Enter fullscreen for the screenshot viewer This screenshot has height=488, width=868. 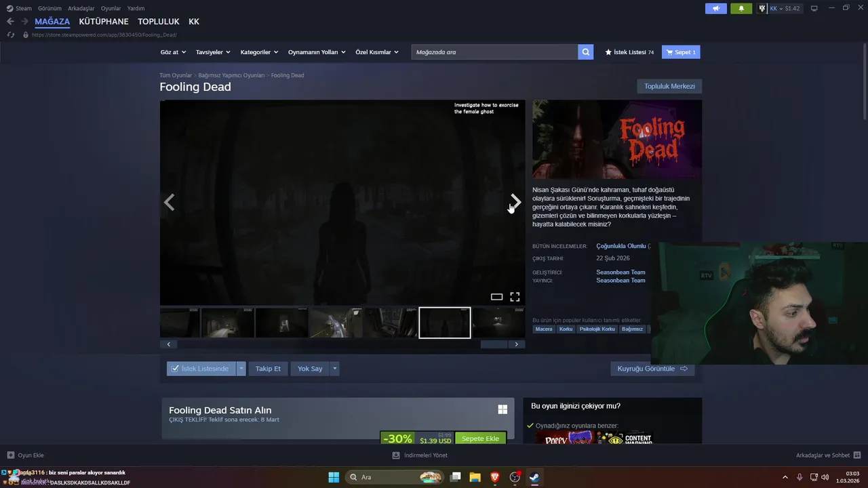[515, 297]
